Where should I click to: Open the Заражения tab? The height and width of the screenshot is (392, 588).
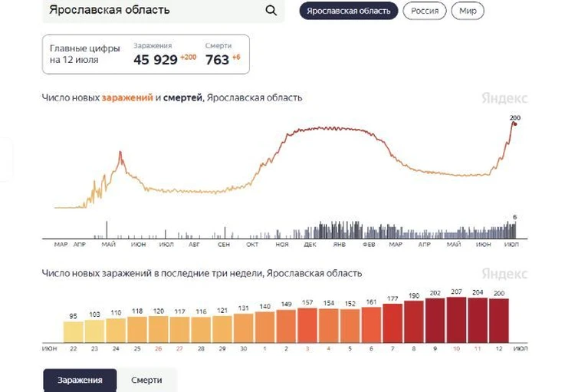[80, 380]
